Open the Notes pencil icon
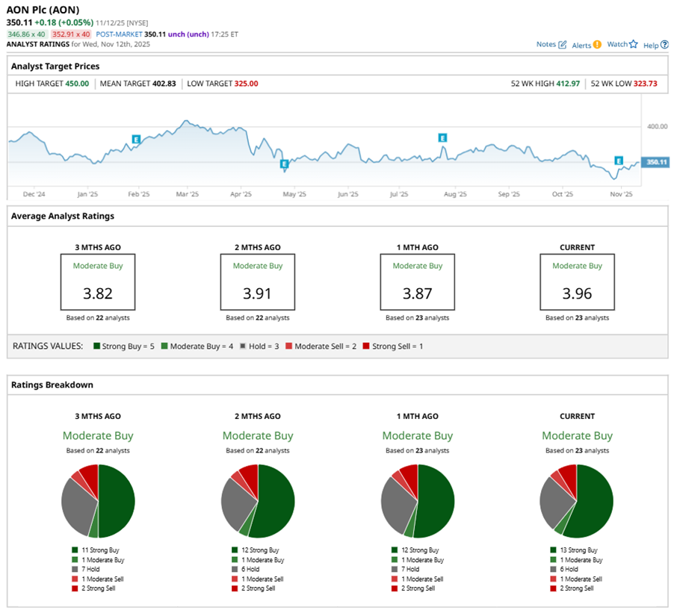The height and width of the screenshot is (616, 674). click(x=563, y=45)
